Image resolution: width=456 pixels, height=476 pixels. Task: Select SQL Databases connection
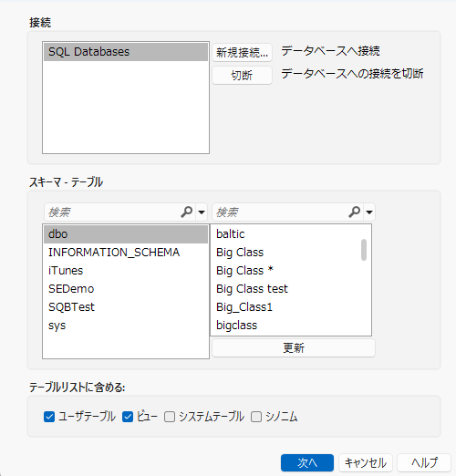[x=126, y=52]
